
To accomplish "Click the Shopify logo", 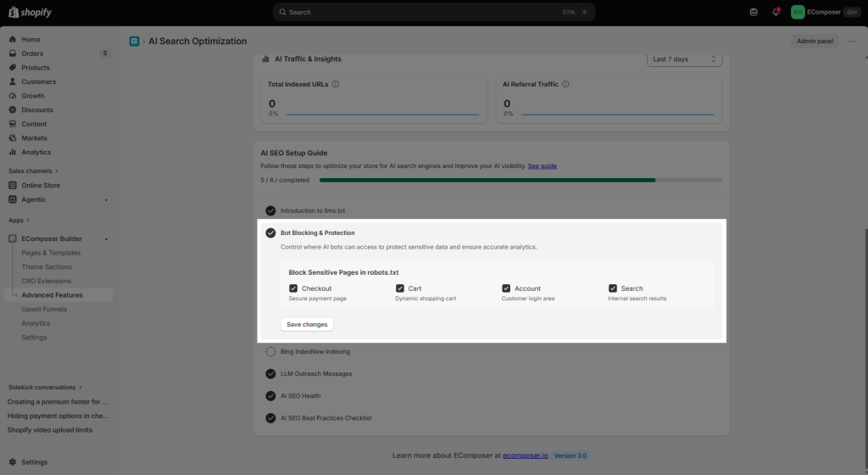I will [30, 12].
